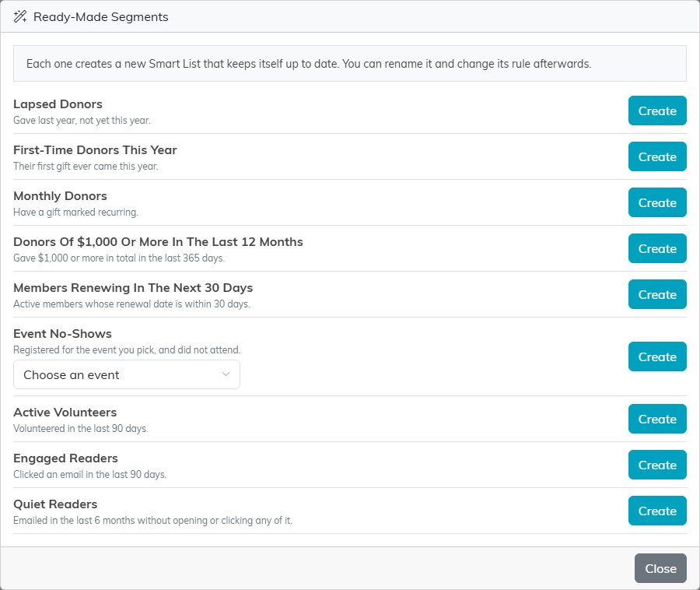Screen dimensions: 700x590
Task: Click the Ready-Made Segments dialog title
Action: click(101, 17)
